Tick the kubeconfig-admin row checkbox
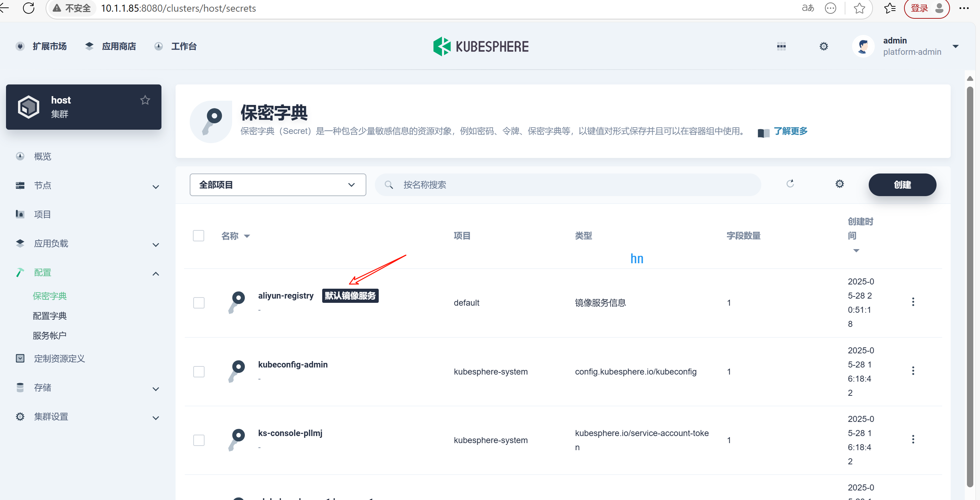Viewport: 980px width, 500px height. point(199,372)
